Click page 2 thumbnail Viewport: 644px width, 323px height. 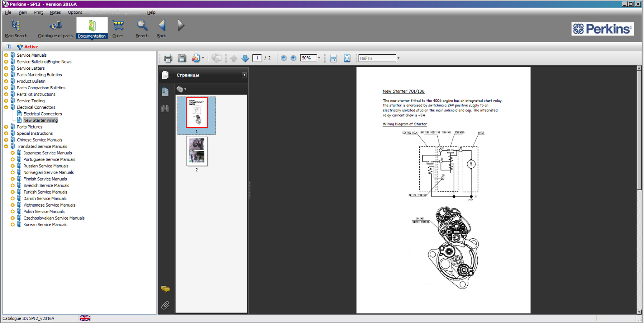point(197,151)
